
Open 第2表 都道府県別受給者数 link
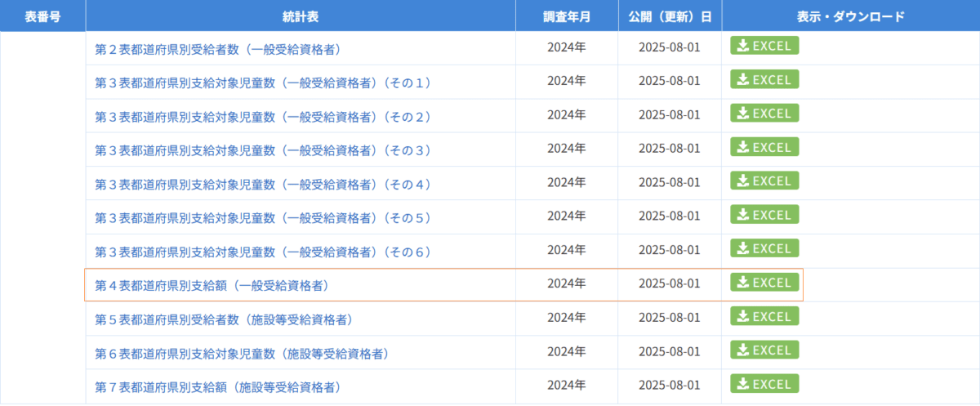tap(218, 49)
